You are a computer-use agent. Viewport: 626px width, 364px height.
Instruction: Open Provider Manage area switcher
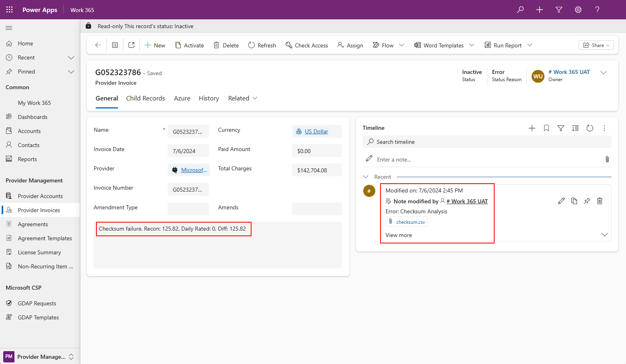(40, 357)
